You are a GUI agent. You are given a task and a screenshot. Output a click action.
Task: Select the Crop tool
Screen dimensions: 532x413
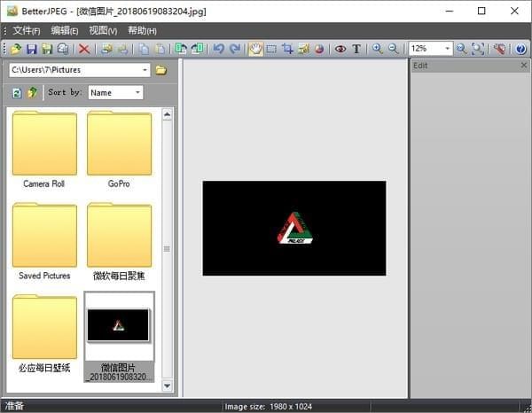click(287, 49)
